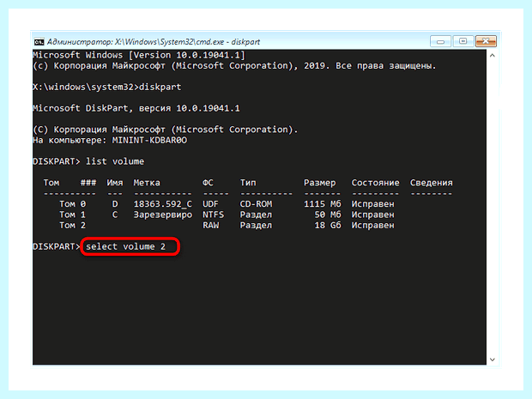Click the 'Том 1' row entry
532x399 pixels.
click(x=73, y=215)
